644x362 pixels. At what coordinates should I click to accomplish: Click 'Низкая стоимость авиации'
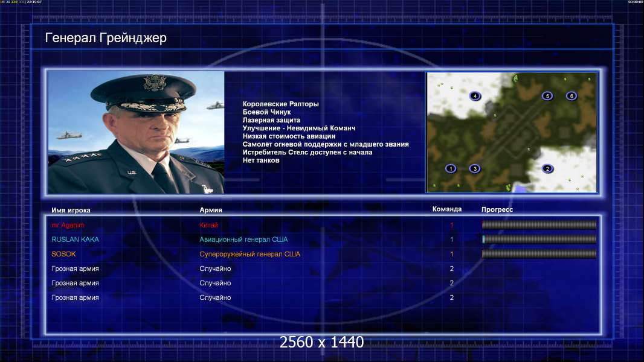click(x=289, y=136)
